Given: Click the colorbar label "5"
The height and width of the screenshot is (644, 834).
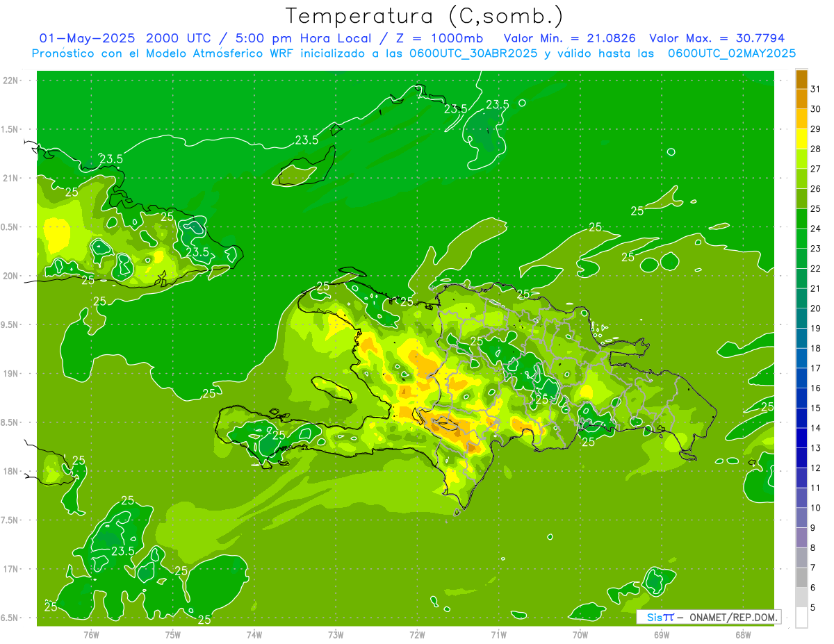Looking at the screenshot, I should [813, 608].
